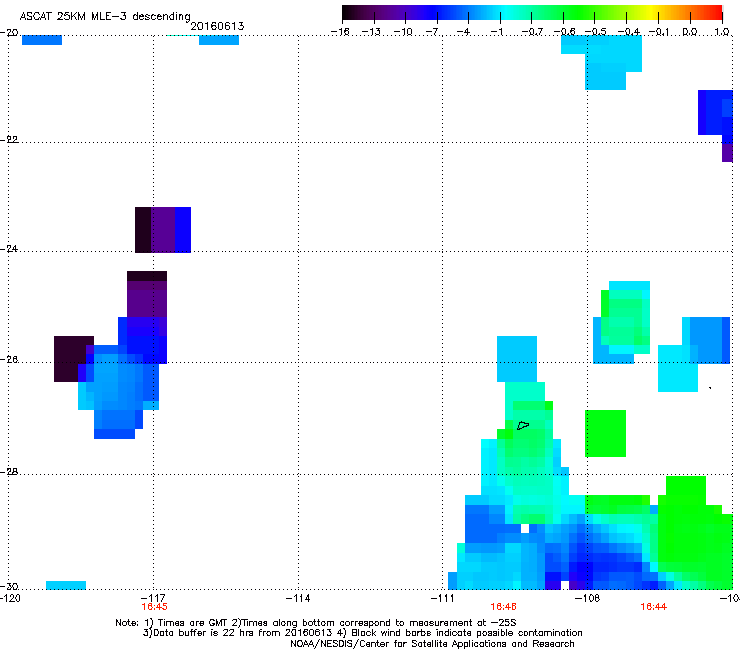This screenshot has height=650, width=740.
Task: Click the red '16:46' time label
Action: pos(503,607)
